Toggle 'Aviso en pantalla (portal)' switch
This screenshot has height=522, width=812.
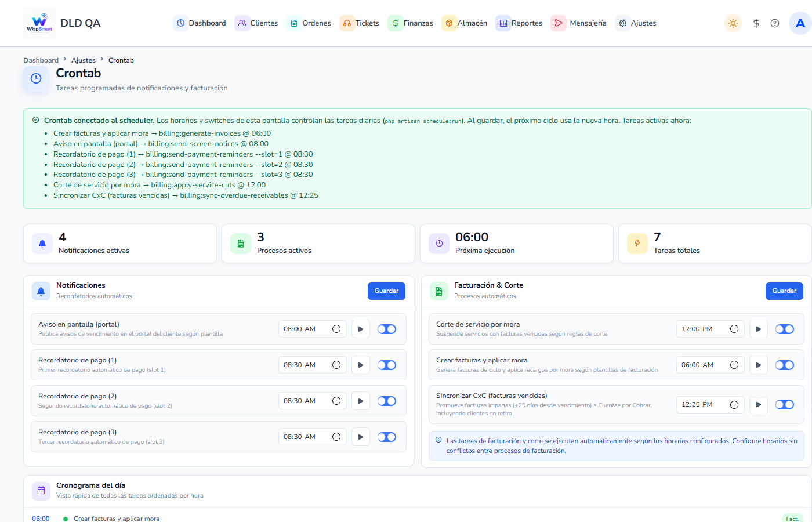pyautogui.click(x=387, y=329)
